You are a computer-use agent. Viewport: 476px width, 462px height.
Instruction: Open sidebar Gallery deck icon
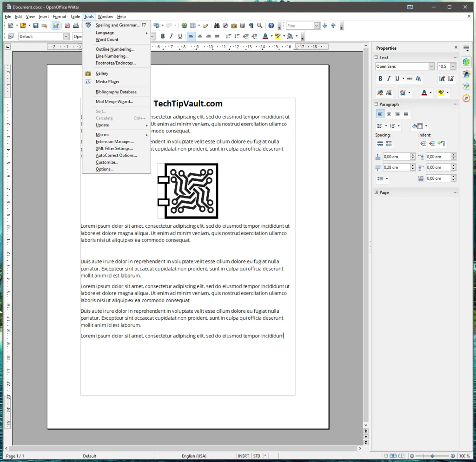[x=466, y=86]
